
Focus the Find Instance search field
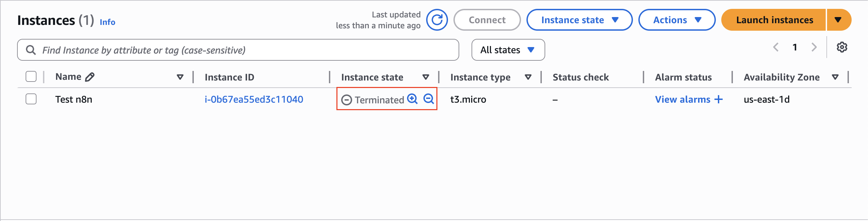click(x=239, y=50)
